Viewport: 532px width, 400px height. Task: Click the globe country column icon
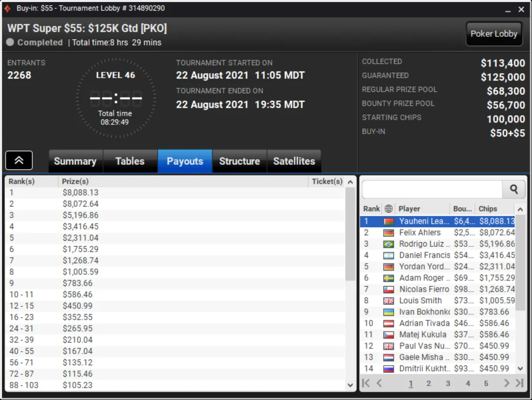click(388, 208)
